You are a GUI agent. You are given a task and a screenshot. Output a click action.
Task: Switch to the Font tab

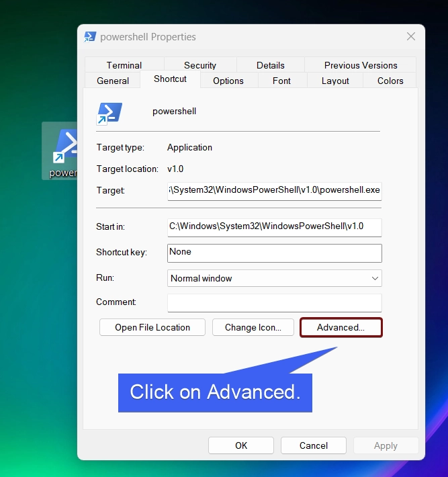click(281, 81)
